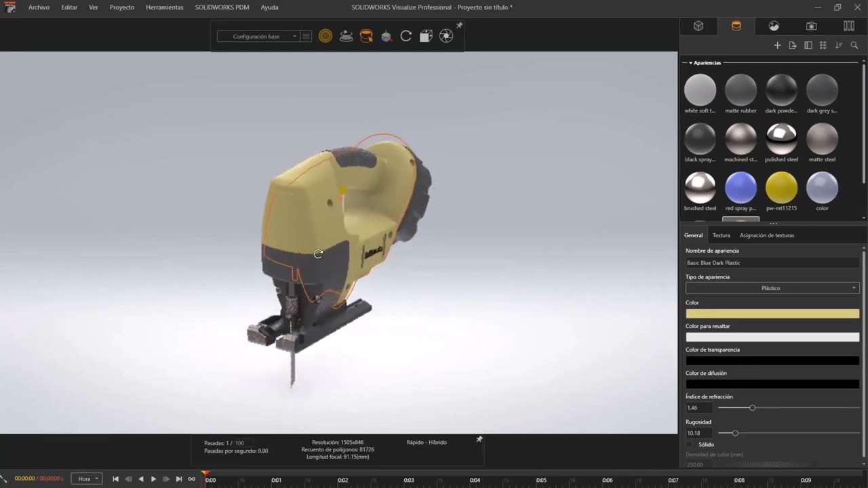The image size is (868, 488).
Task: Click the Índice de refracción value field
Action: tap(699, 408)
